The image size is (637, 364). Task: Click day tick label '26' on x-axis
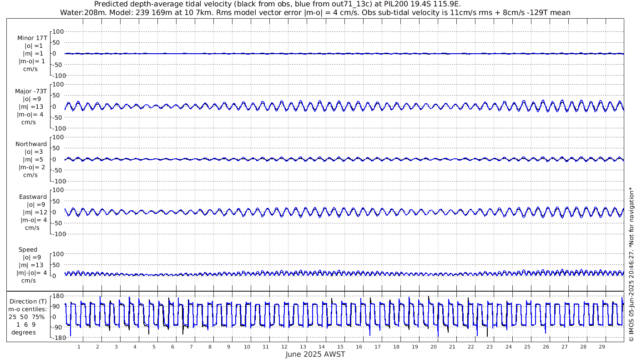tap(546, 346)
